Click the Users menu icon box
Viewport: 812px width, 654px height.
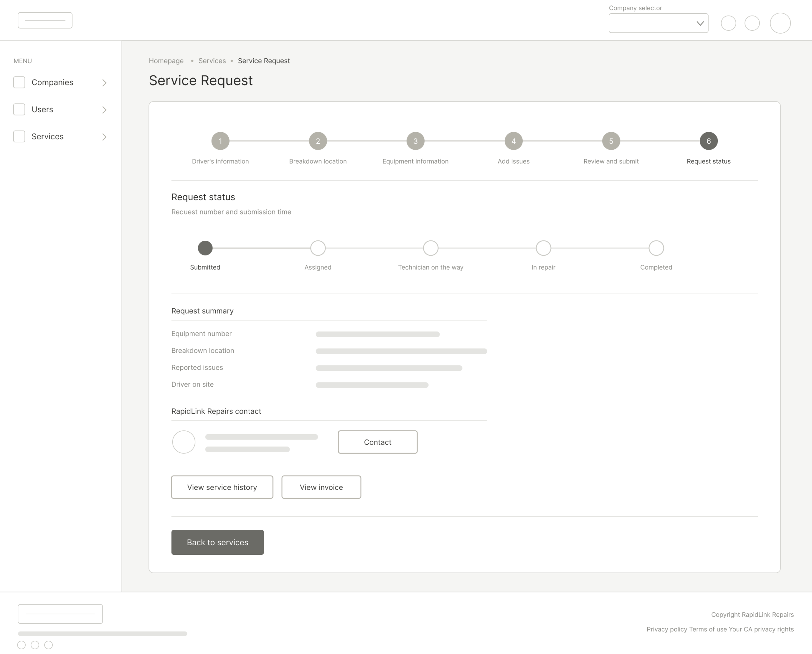(x=19, y=109)
